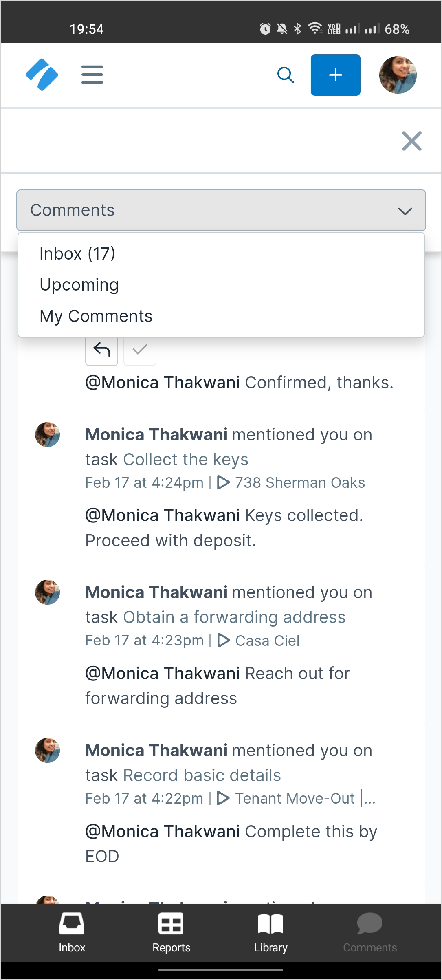Close the panel with the X icon
The height and width of the screenshot is (980, 442).
click(x=411, y=141)
